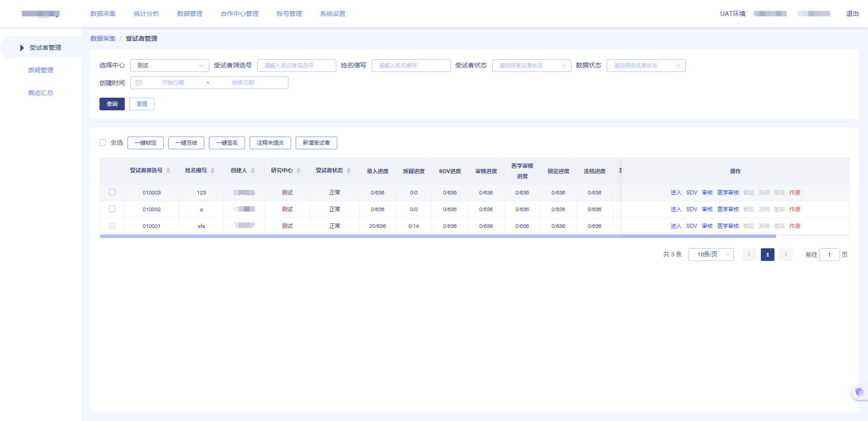Open the 数据采集 top menu
Viewport: 868px width, 421px height.
coord(103,14)
